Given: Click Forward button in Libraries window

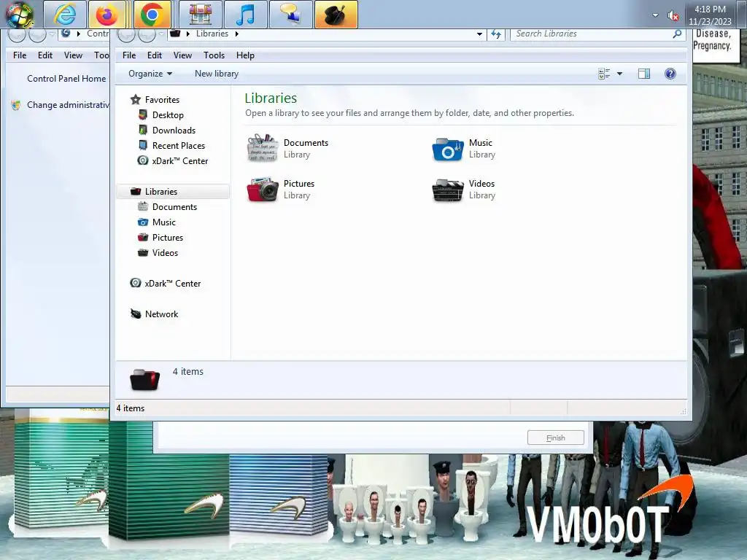Looking at the screenshot, I should tap(147, 34).
